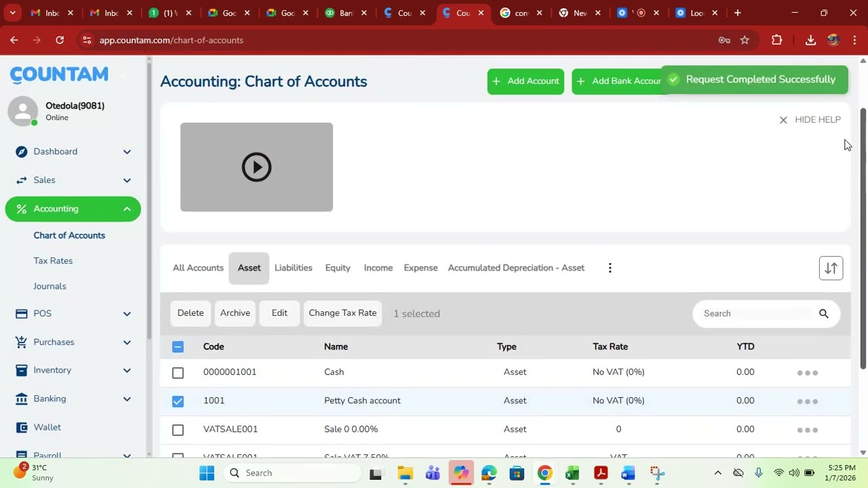Click the Add Account button
Viewport: 868px width, 488px height.
tap(526, 81)
